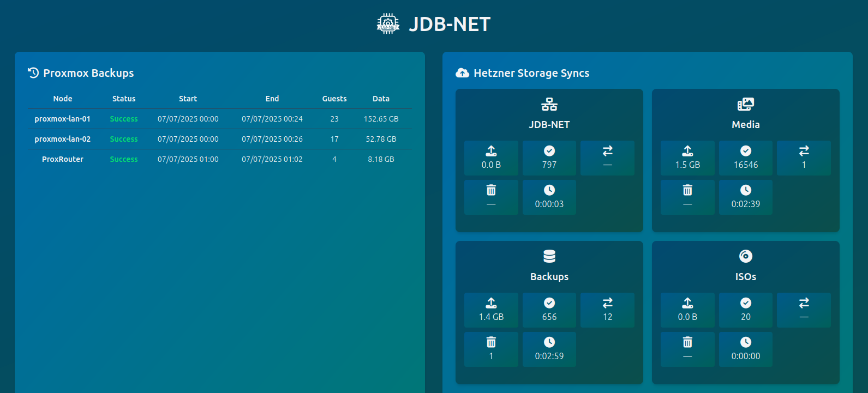The height and width of the screenshot is (393, 868).
Task: Click the 52.78 GB data value
Action: (x=381, y=139)
